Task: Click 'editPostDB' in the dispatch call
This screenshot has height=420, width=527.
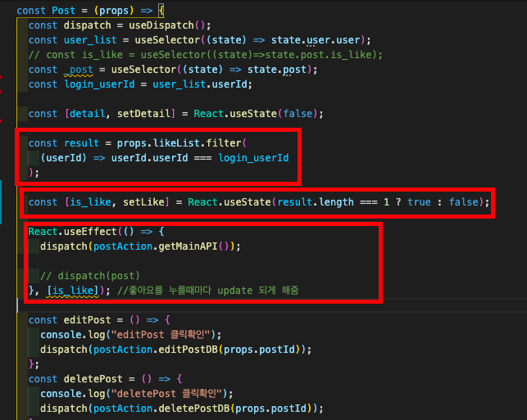Action: click(x=188, y=350)
